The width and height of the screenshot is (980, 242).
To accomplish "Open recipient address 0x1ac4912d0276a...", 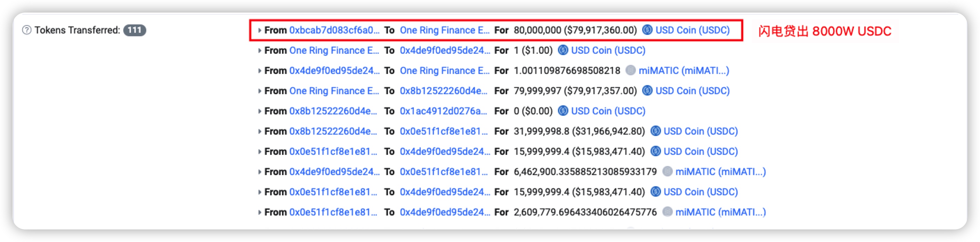I will [444, 111].
